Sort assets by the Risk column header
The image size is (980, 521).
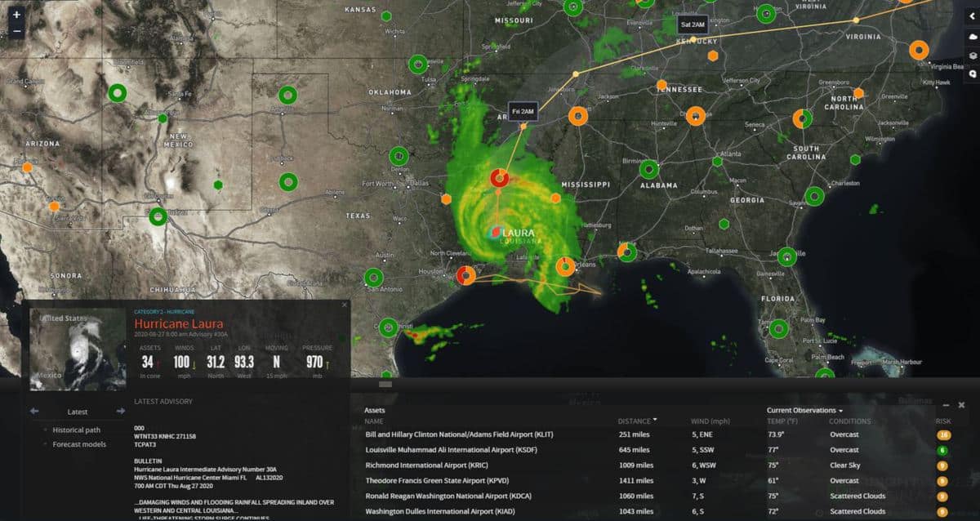coord(942,421)
